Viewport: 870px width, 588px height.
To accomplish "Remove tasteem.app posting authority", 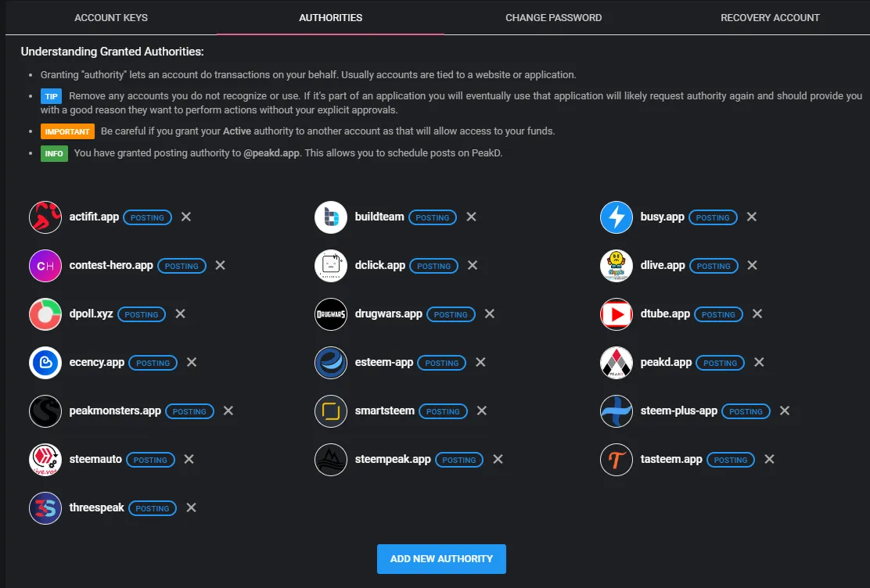I will 769,459.
